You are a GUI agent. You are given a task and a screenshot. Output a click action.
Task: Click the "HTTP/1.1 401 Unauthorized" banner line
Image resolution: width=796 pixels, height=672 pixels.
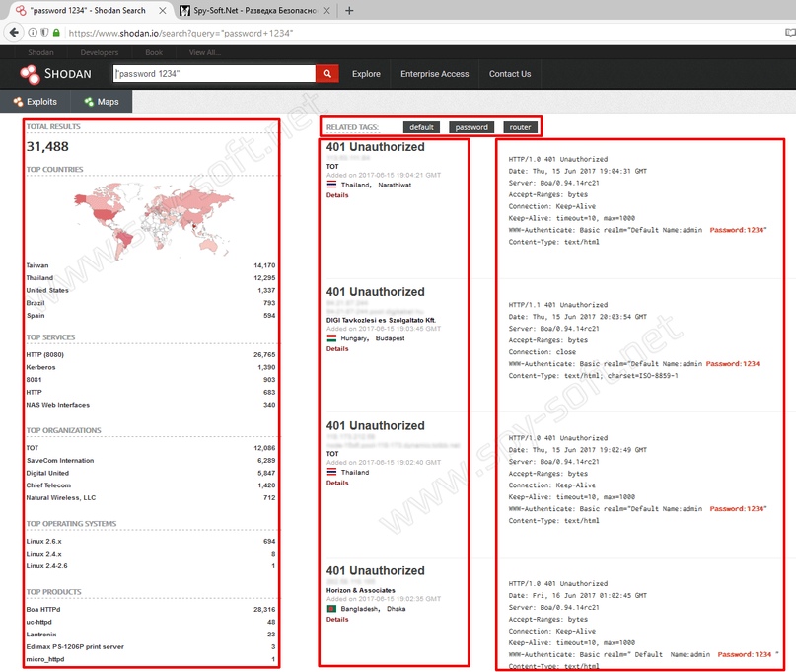[558, 305]
